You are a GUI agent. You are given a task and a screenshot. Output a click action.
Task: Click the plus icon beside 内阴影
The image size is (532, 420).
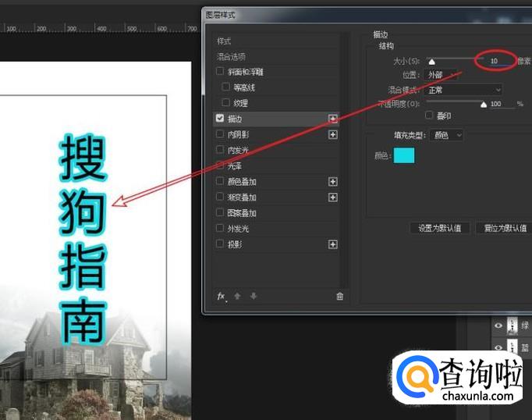[333, 135]
